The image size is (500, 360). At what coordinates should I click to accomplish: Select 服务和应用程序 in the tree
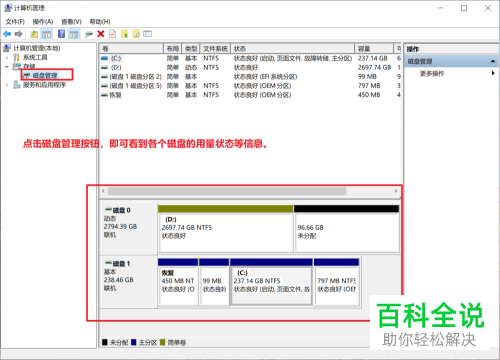(44, 85)
